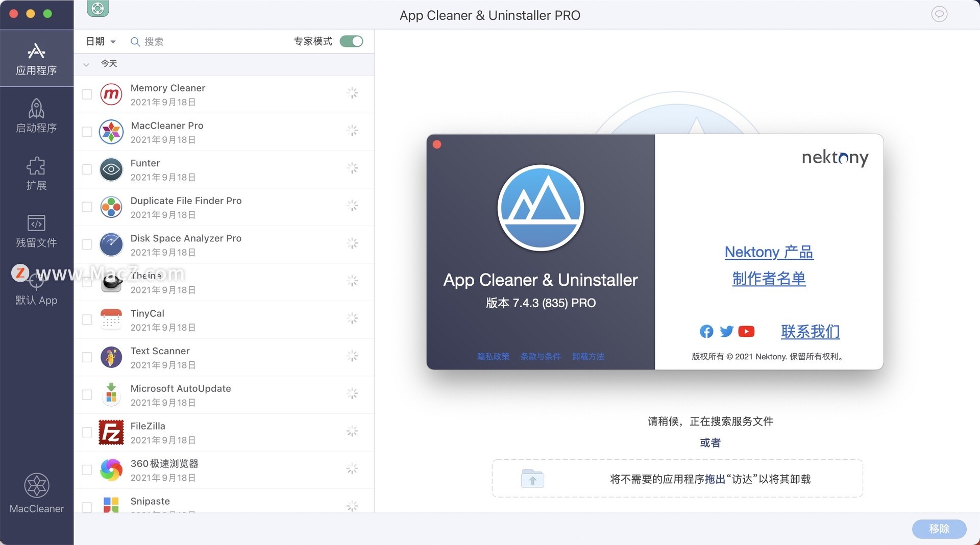Click the Text Scanner app icon
The height and width of the screenshot is (545, 980).
pos(111,357)
